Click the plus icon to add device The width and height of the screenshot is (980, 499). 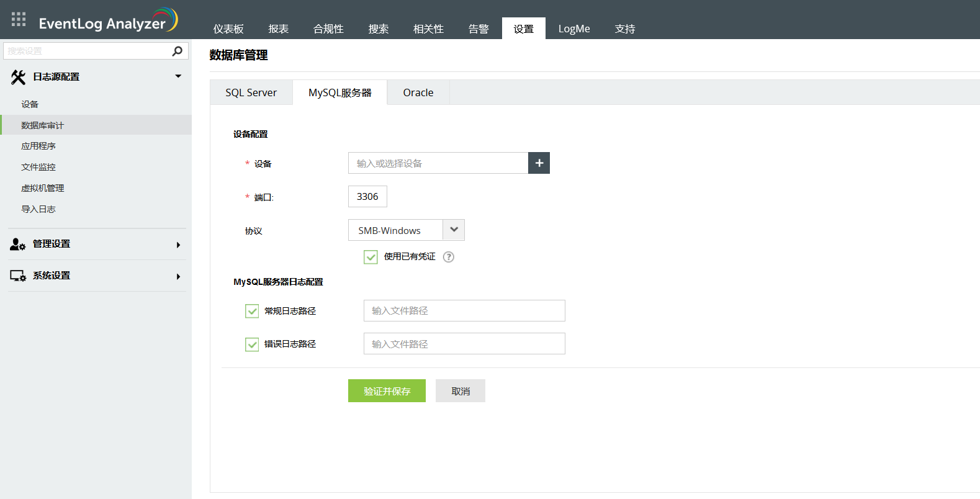tap(539, 163)
